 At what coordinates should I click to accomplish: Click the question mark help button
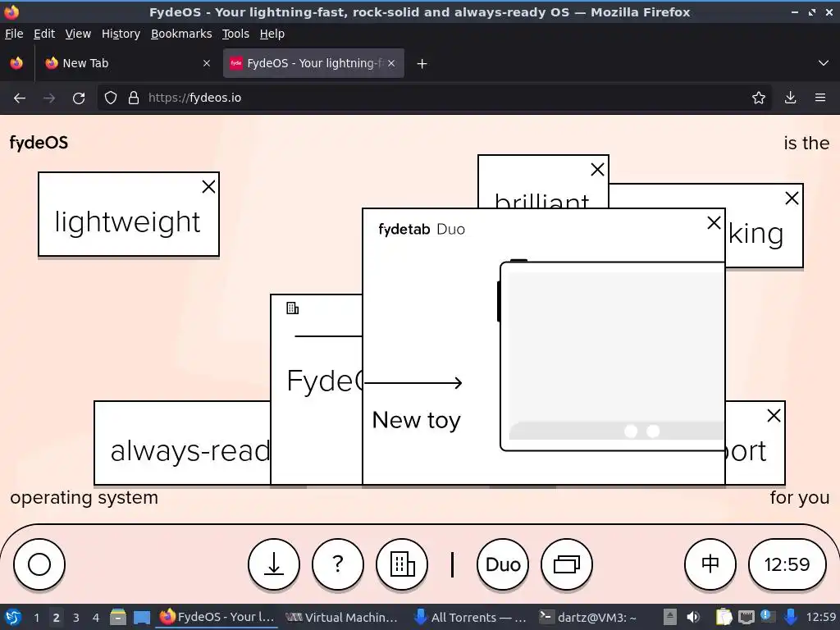tap(337, 564)
